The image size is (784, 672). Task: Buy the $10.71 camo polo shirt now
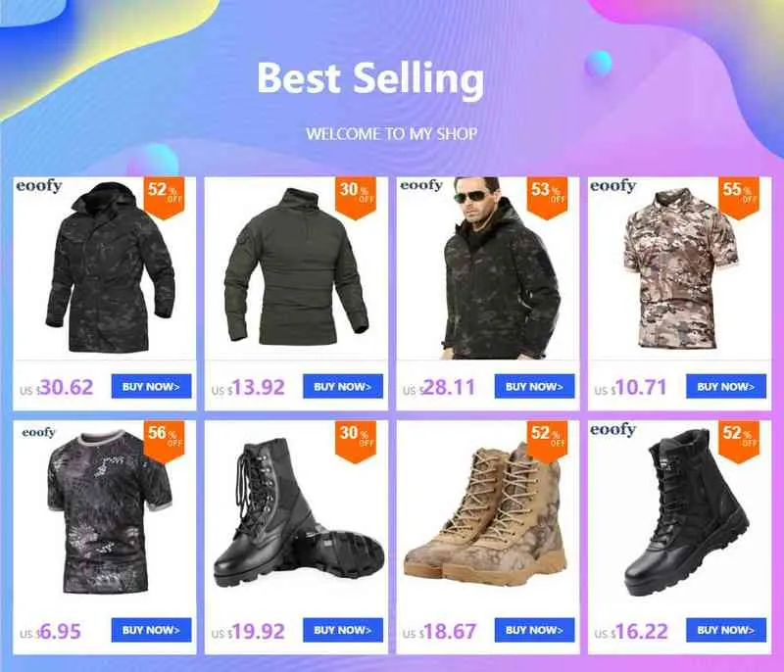pos(726,386)
